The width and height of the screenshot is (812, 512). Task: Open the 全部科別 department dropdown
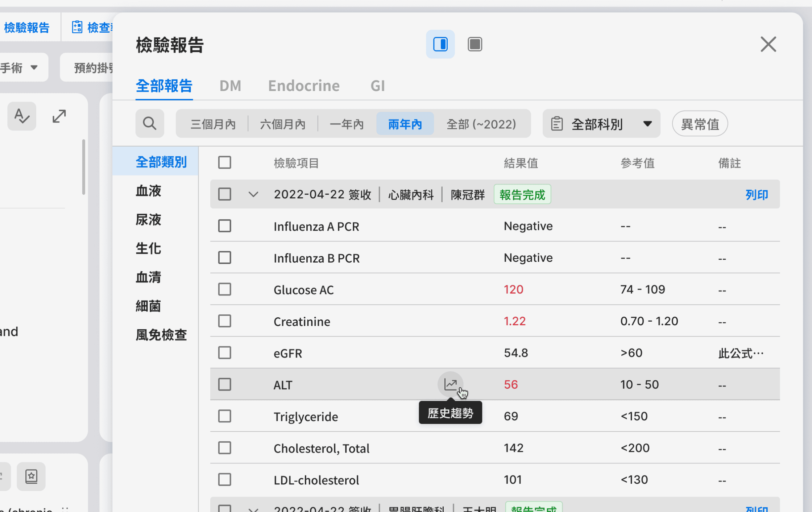tap(601, 124)
